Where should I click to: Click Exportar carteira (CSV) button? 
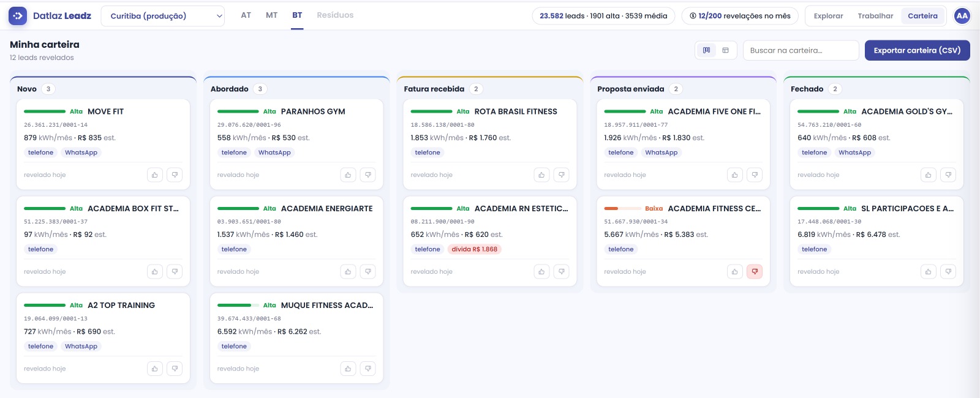click(917, 50)
